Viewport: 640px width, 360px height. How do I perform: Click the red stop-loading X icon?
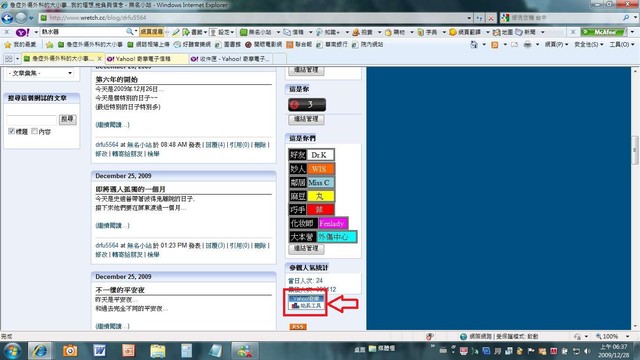pyautogui.click(x=491, y=18)
